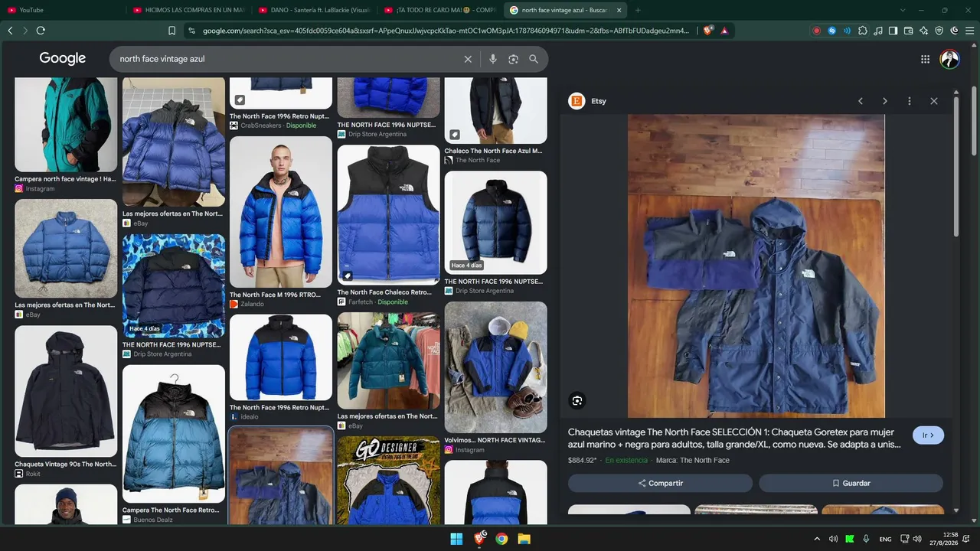Start a voice search with the microphone
This screenshot has height=551, width=980.
coord(493,59)
